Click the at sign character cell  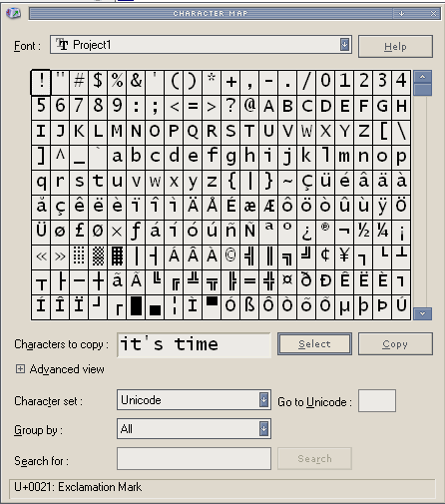pos(249,106)
